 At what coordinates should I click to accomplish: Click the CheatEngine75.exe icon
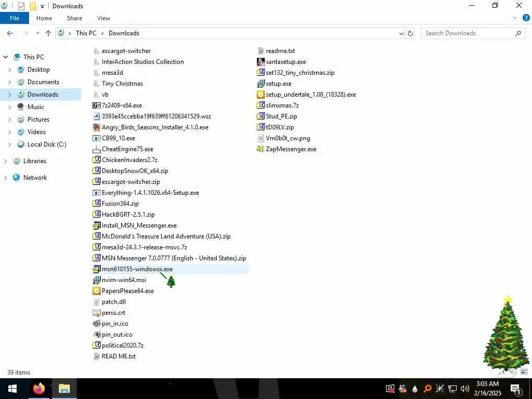pyautogui.click(x=97, y=149)
